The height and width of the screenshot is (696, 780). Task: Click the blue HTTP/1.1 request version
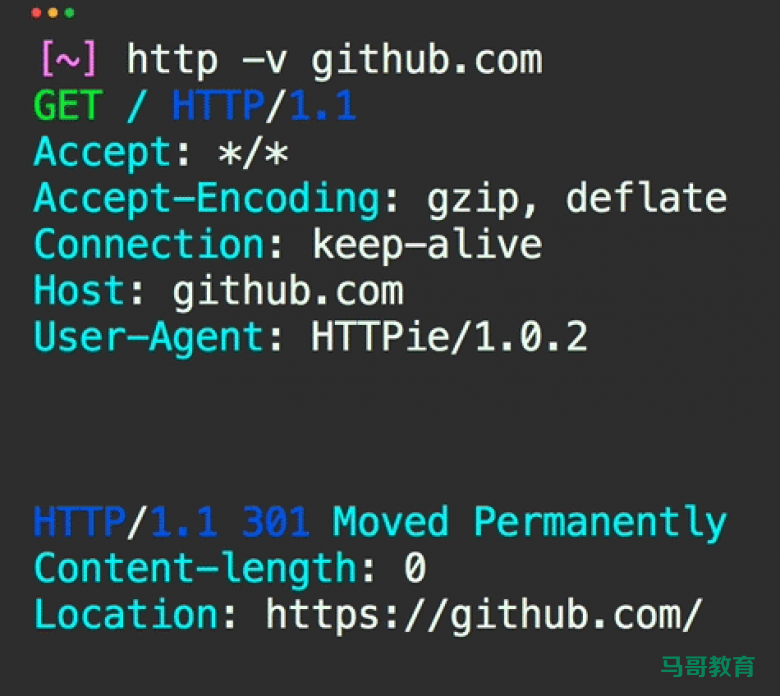click(264, 105)
